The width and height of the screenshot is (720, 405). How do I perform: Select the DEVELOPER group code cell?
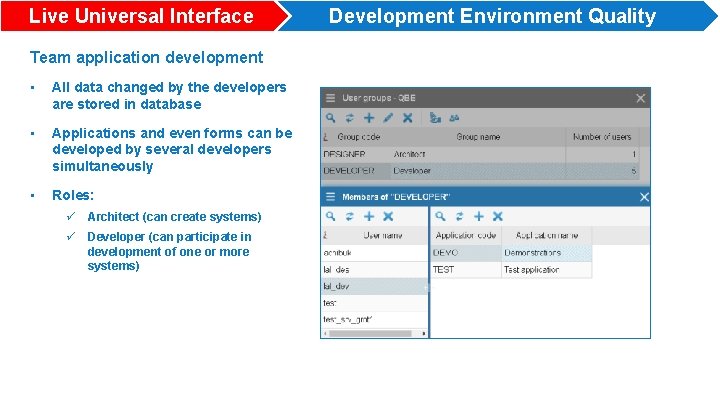(x=356, y=171)
